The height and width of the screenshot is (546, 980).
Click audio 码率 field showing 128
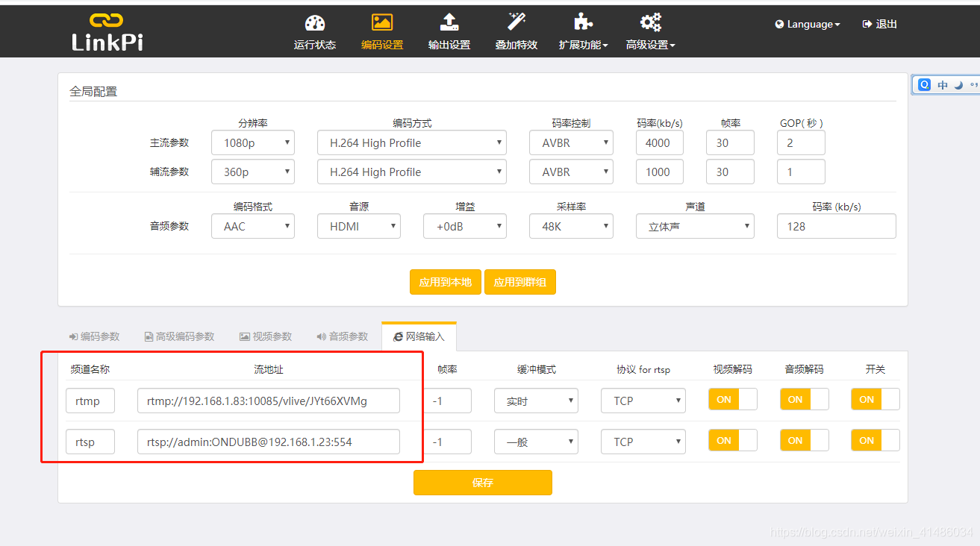coord(837,226)
